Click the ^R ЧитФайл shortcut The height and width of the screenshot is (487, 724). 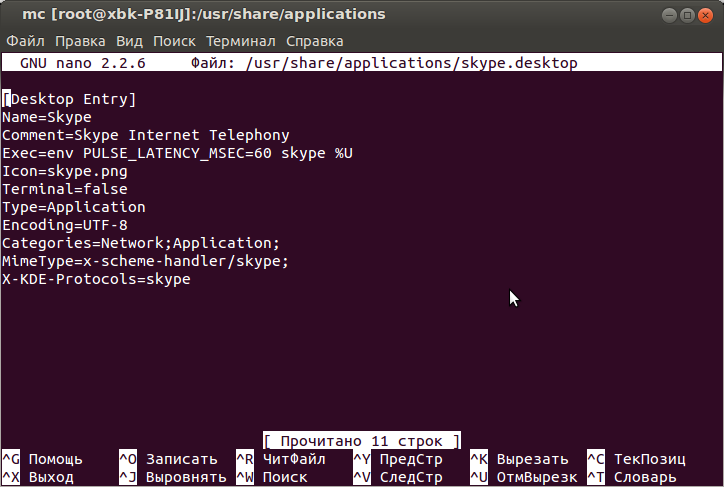pos(281,459)
